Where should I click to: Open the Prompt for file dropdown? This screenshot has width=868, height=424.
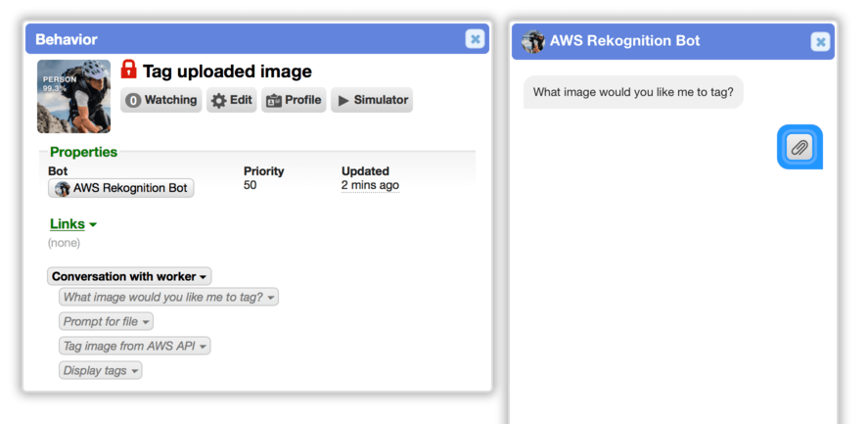pyautogui.click(x=107, y=321)
